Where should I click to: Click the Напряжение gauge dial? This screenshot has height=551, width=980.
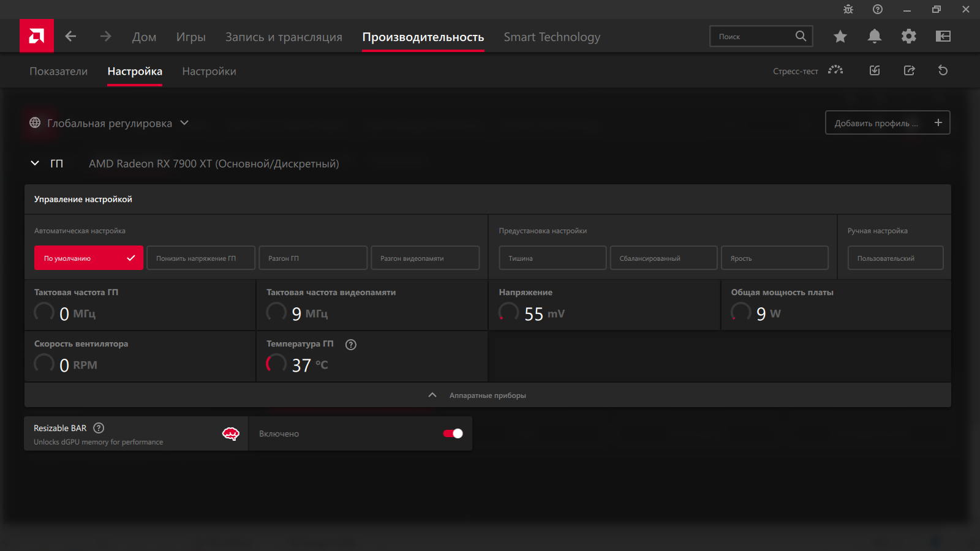click(509, 312)
